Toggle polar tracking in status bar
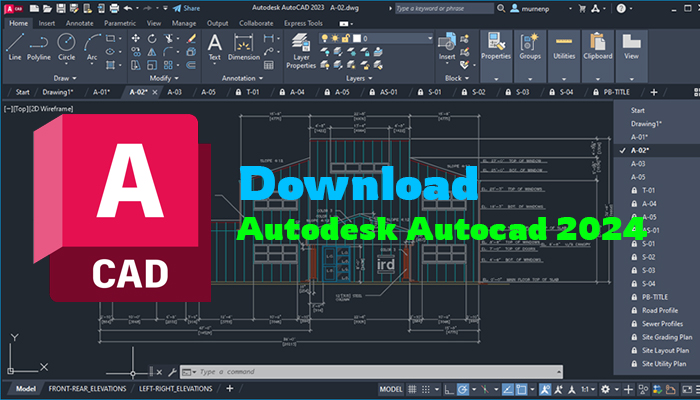 tap(462, 388)
